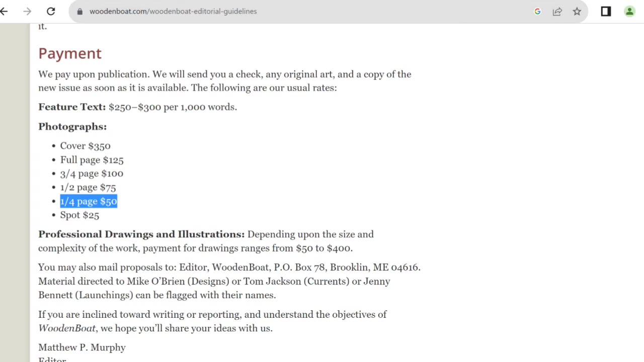644x362 pixels.
Task: Click the "Cover $350" list item
Action: (x=85, y=146)
